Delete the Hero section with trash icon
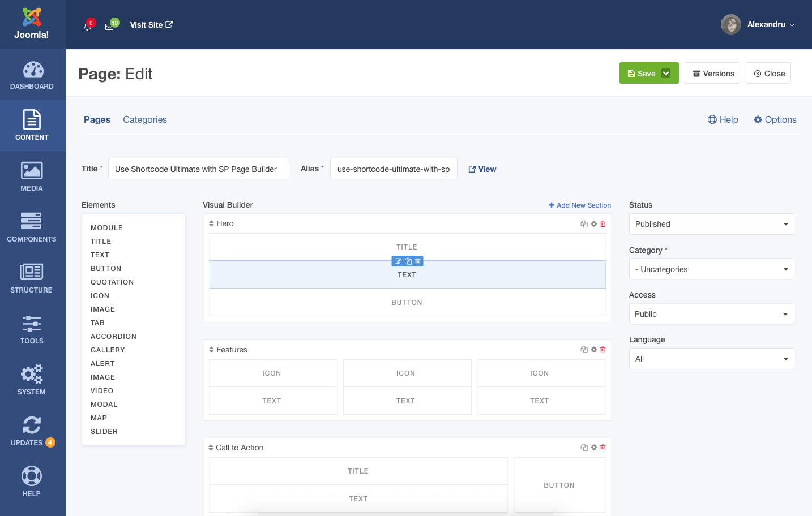 pyautogui.click(x=603, y=224)
